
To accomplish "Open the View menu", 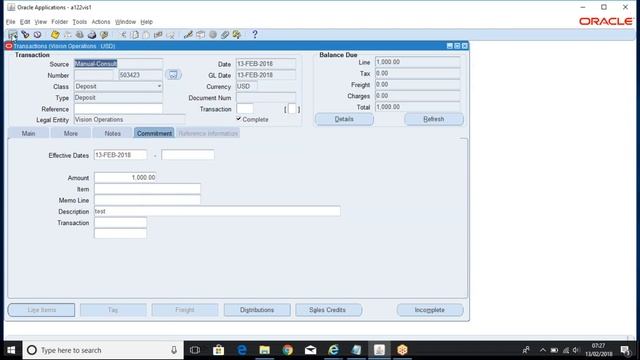I will 40,22.
